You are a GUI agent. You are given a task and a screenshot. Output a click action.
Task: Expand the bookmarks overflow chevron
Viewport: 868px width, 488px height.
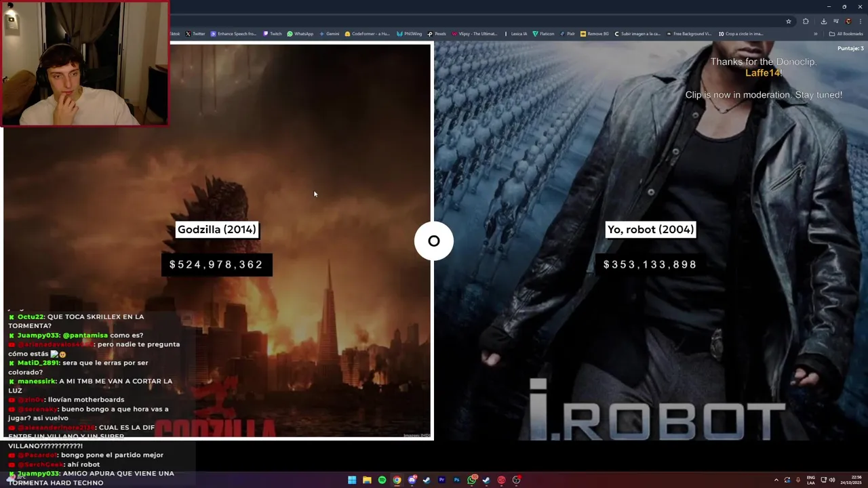816,34
